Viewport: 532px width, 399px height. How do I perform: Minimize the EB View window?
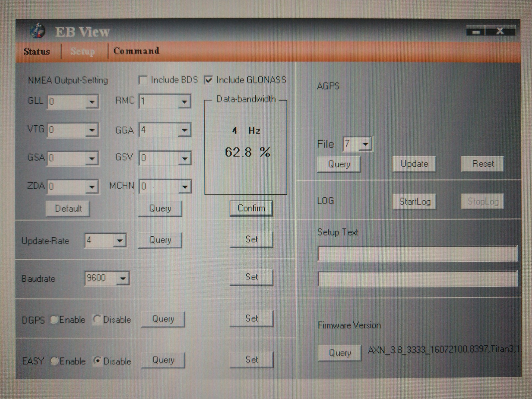coord(476,32)
